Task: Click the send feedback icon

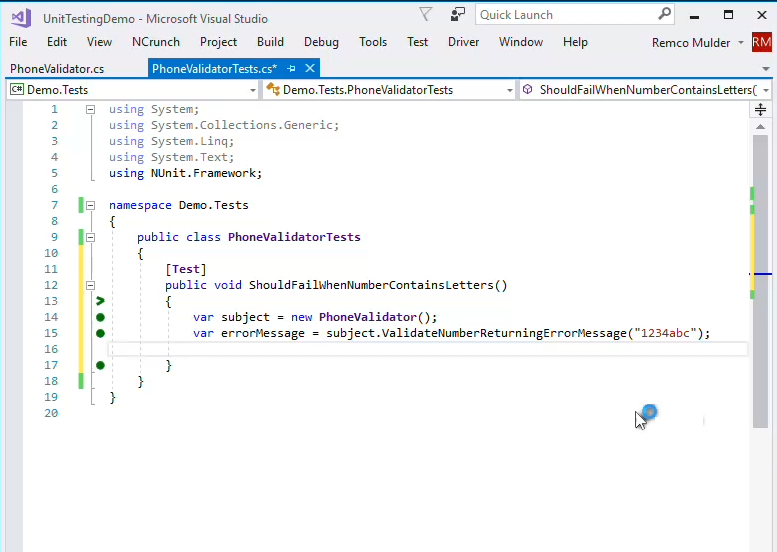Action: point(457,14)
